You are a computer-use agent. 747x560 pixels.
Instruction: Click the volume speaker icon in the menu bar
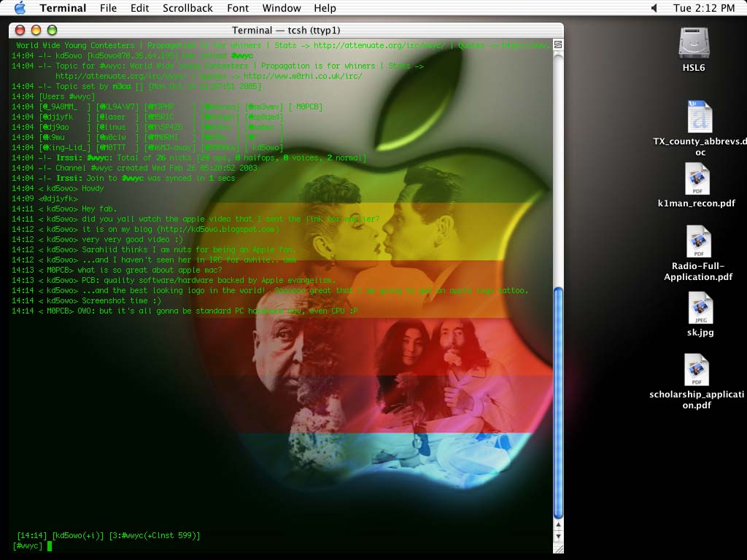click(x=654, y=8)
